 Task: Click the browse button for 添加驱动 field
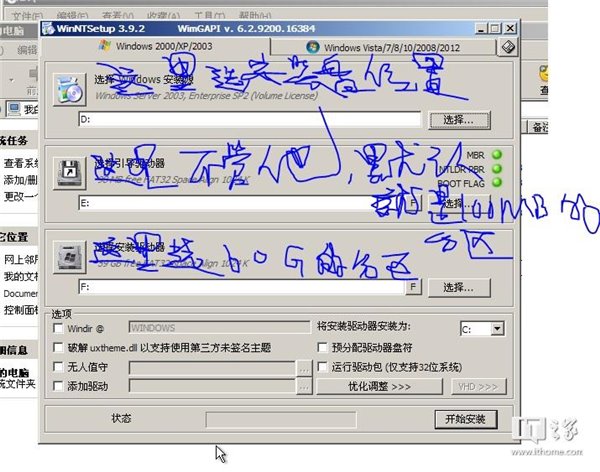click(x=304, y=386)
